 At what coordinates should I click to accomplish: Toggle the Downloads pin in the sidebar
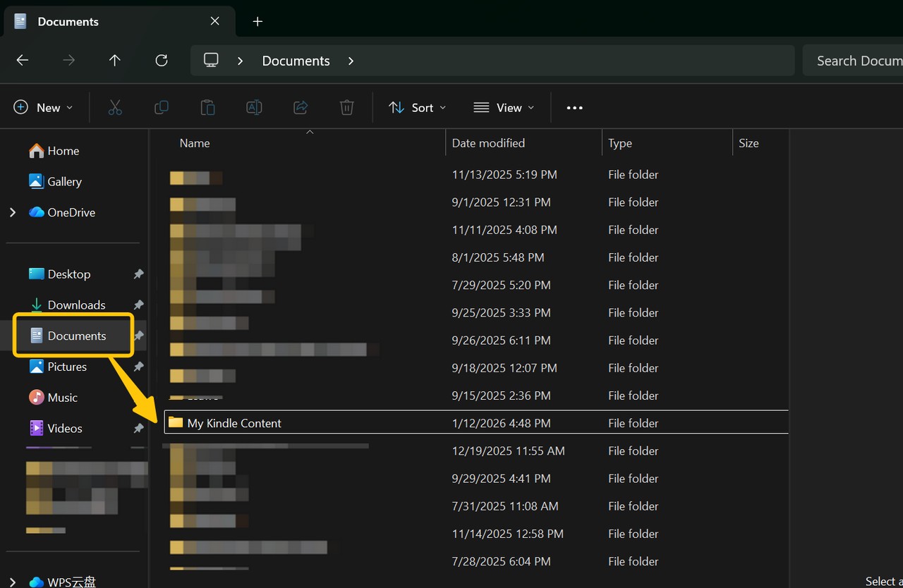click(x=138, y=305)
